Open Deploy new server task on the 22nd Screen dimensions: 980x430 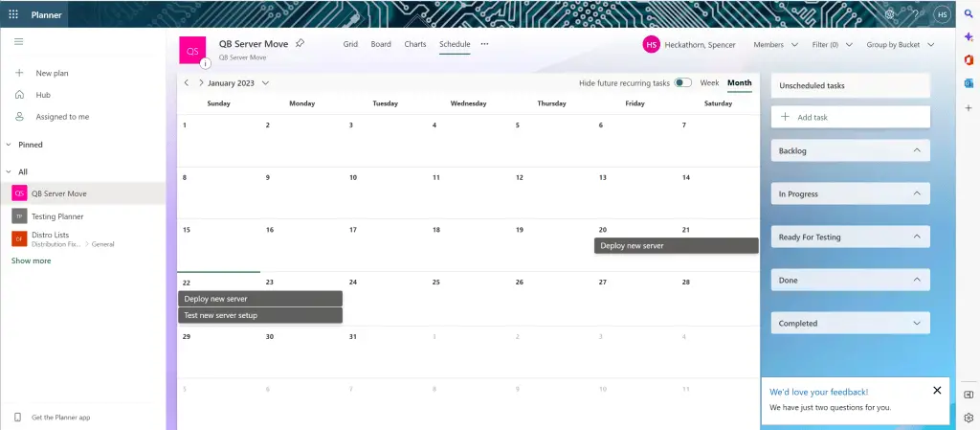coord(260,299)
